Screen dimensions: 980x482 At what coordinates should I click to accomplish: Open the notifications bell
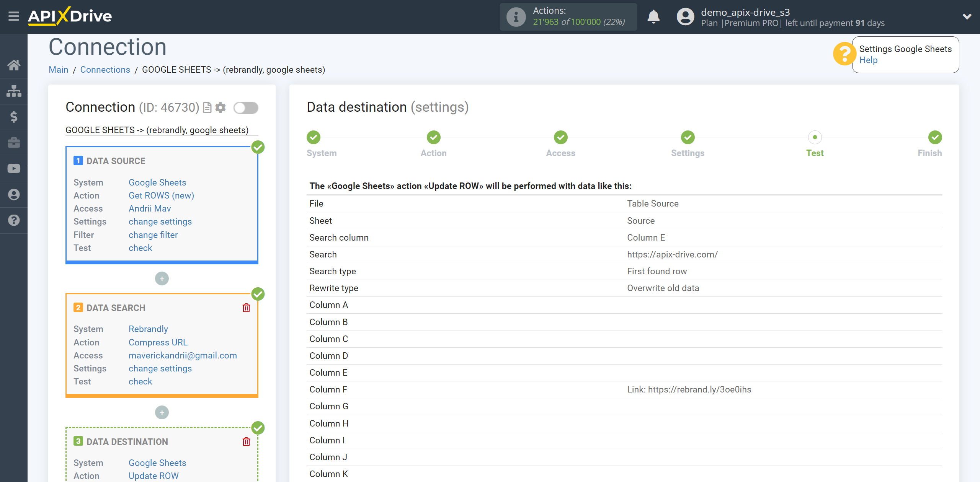point(653,17)
